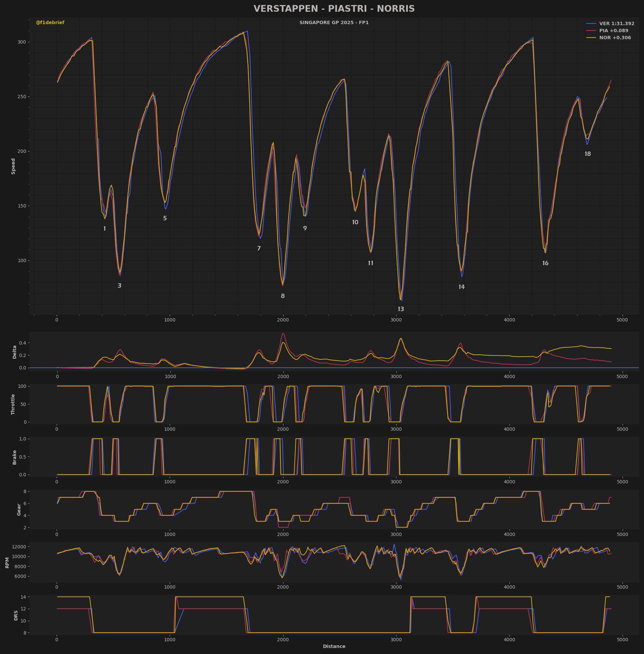Click the corner 8 marker label
The width and height of the screenshot is (644, 654).
click(283, 296)
